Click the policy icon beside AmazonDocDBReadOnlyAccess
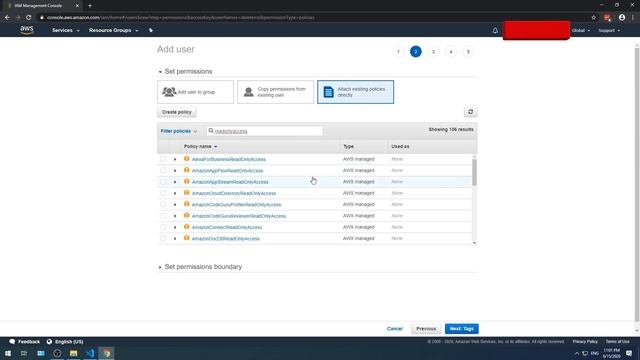The height and width of the screenshot is (360, 640). click(x=187, y=238)
